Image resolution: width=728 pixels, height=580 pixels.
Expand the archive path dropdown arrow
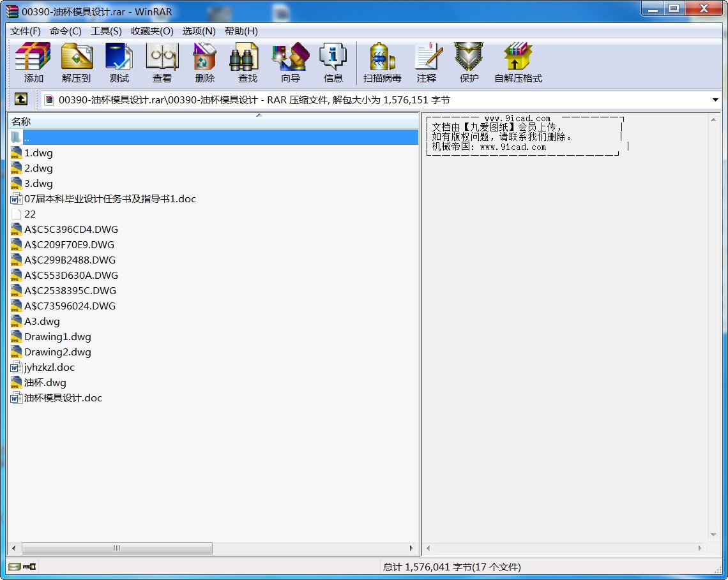pos(715,100)
